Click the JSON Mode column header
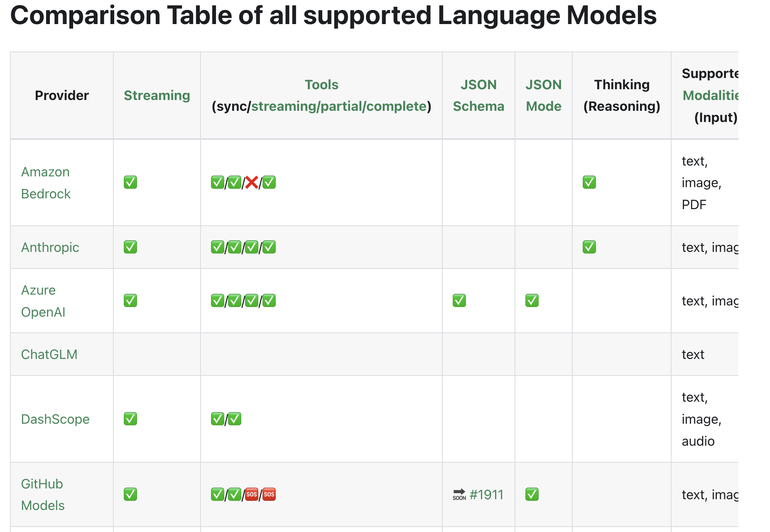Image resolution: width=770 pixels, height=532 pixels. click(x=543, y=95)
